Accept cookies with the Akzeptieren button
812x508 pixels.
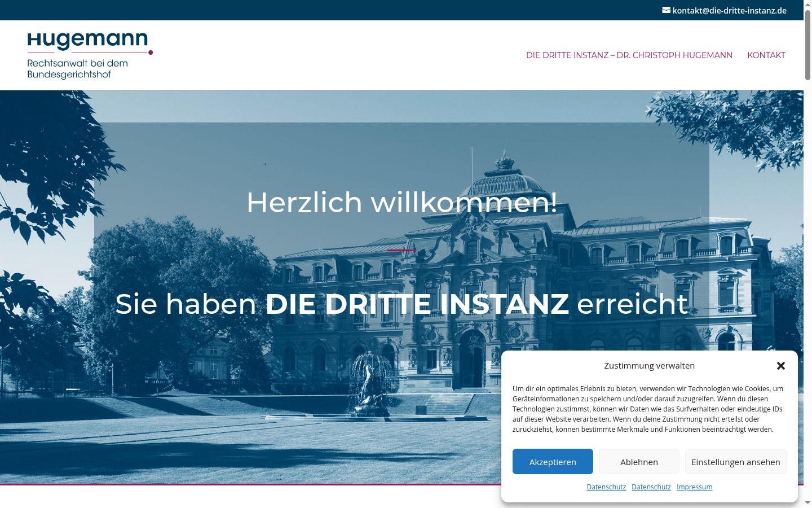pos(553,462)
